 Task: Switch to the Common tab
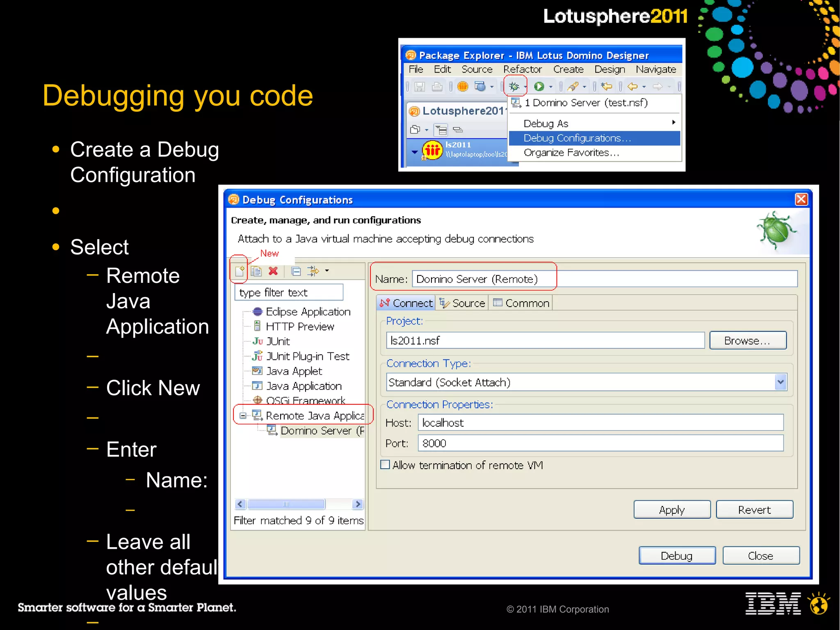point(521,303)
